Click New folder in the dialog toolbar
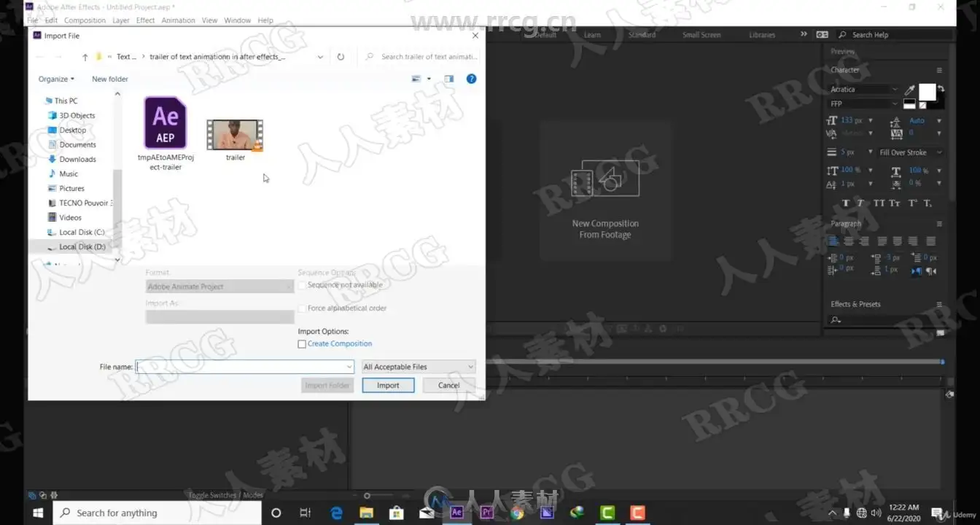The image size is (980, 525). click(110, 79)
